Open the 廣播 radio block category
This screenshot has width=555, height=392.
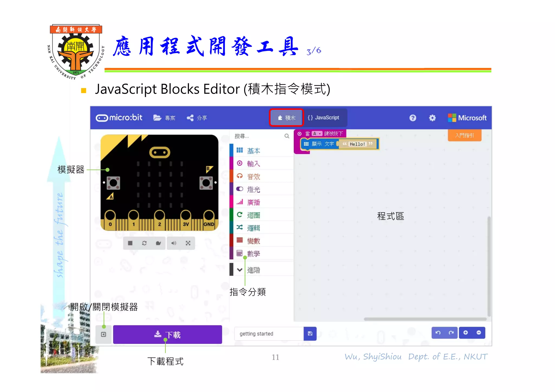[x=262, y=202]
